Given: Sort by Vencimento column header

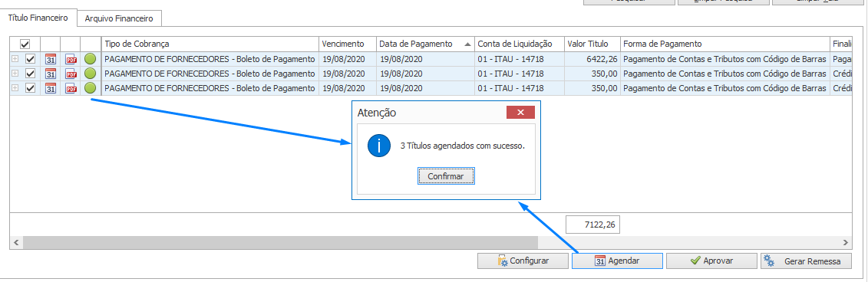Looking at the screenshot, I should point(348,44).
